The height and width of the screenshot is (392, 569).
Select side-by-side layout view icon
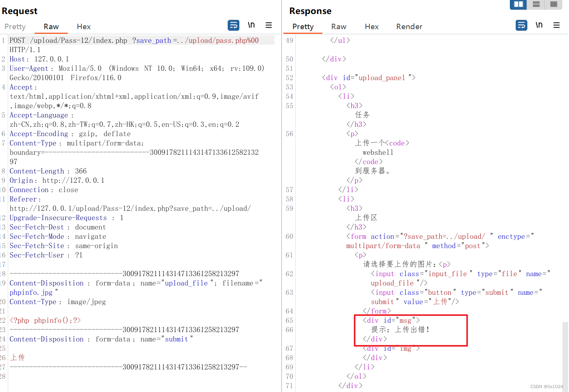(518, 4)
